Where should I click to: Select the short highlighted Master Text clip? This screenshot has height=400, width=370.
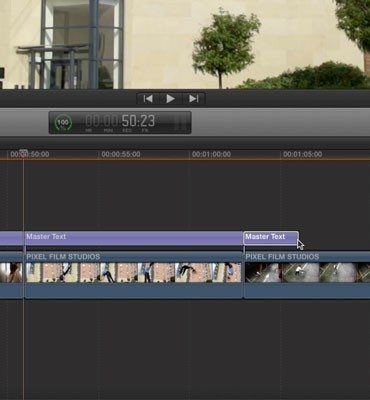pos(271,238)
